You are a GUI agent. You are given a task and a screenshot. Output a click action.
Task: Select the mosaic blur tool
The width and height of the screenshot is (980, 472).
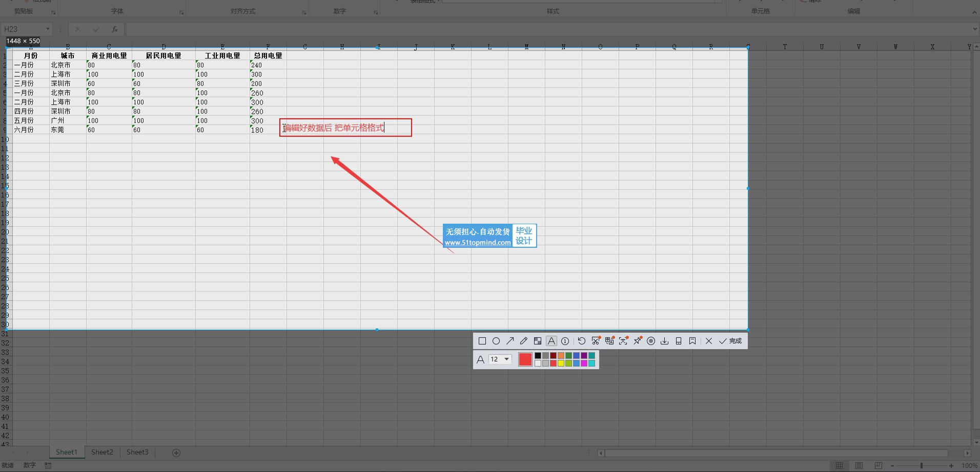pyautogui.click(x=537, y=341)
